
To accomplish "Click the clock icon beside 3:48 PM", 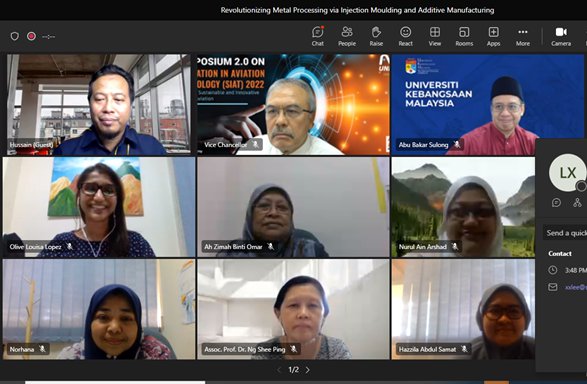I will click(x=553, y=270).
